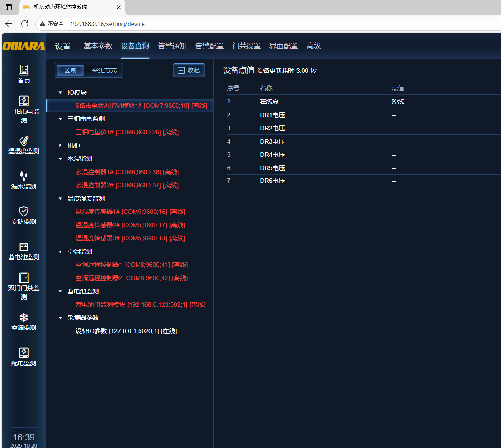Expand the 机柜 tree group
Viewport: 501px width, 448px height.
click(x=61, y=145)
